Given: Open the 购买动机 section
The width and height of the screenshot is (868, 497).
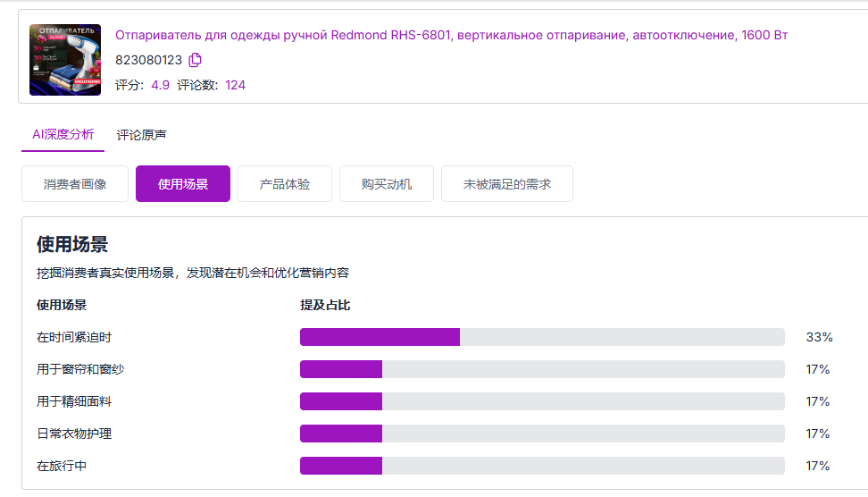Looking at the screenshot, I should (387, 184).
